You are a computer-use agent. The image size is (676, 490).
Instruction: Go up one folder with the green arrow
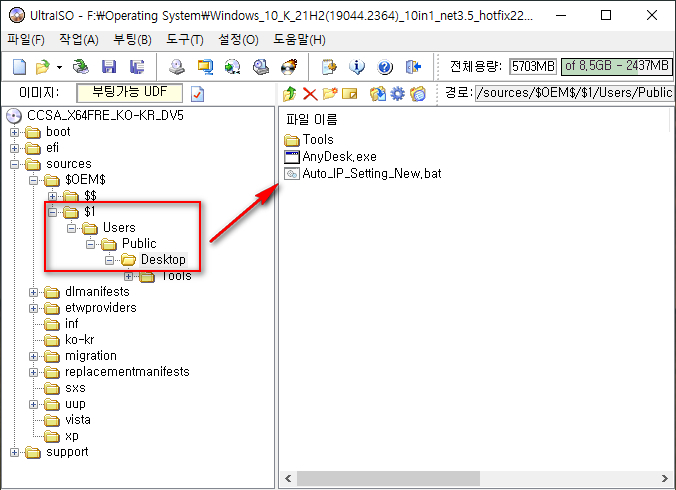290,94
